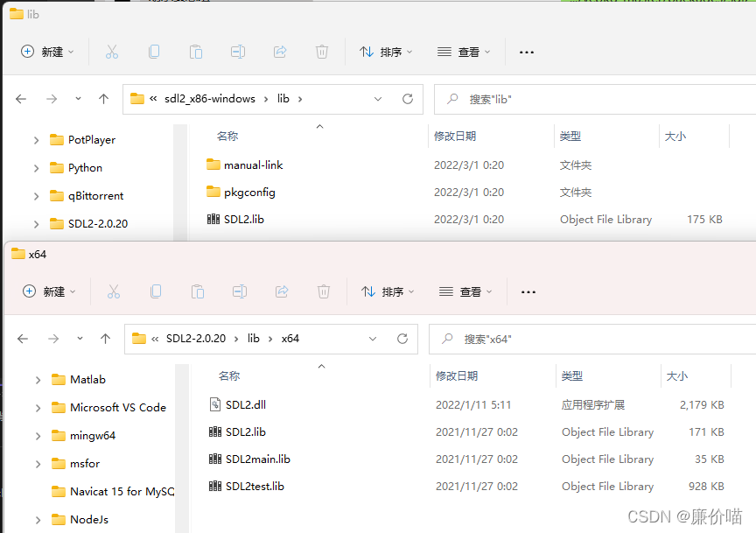
Task: Click search box in lib window
Action: [x=595, y=100]
